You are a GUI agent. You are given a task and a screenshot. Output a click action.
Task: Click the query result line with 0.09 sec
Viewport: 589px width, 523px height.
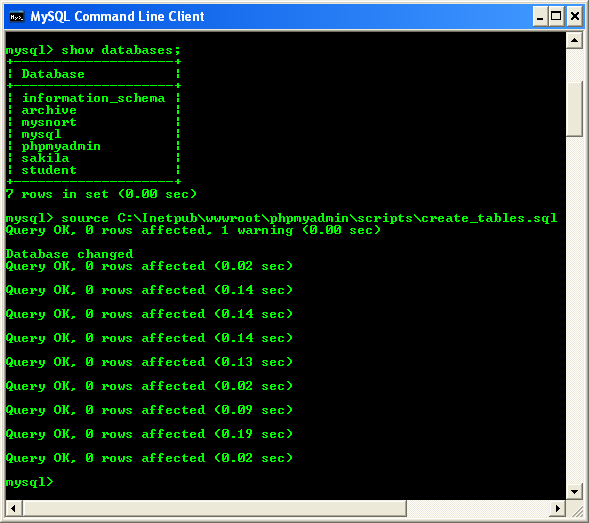pos(149,410)
